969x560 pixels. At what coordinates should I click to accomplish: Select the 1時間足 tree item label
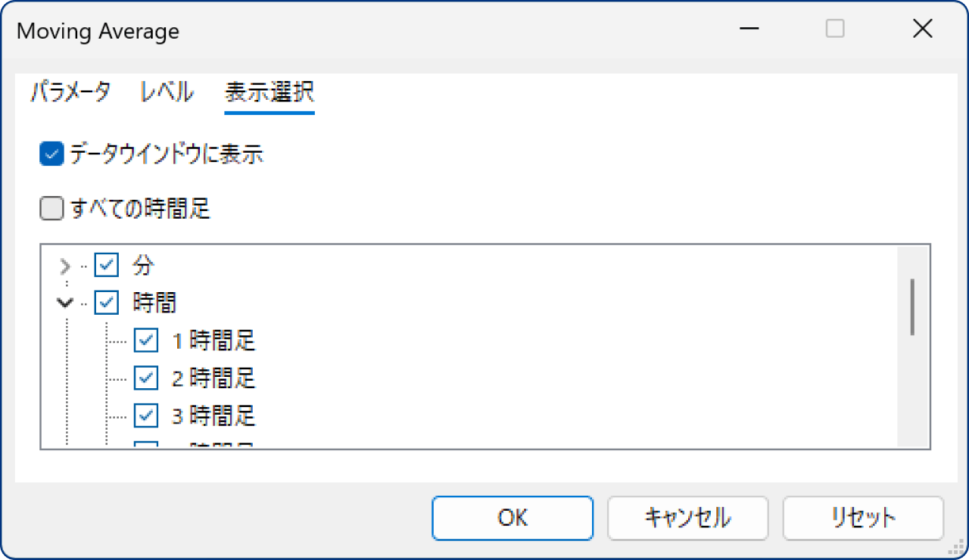point(214,340)
